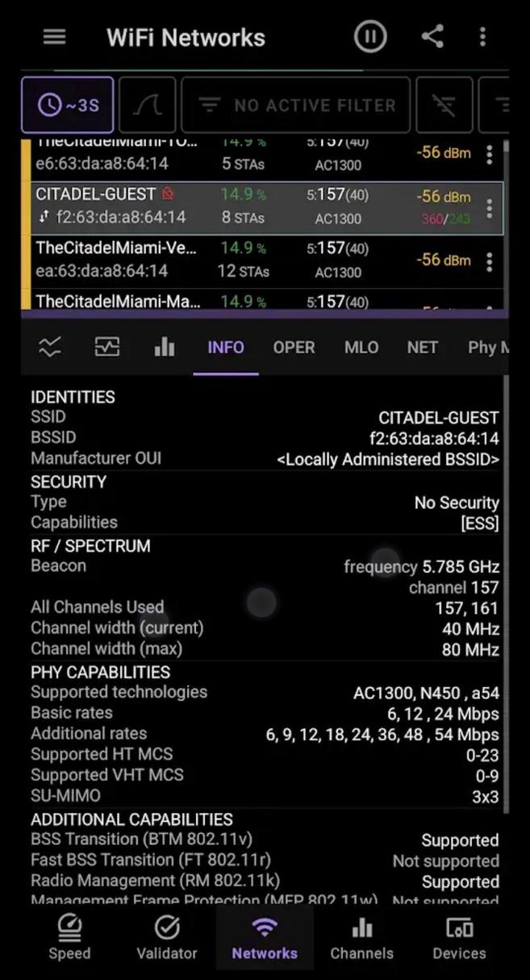Select the signal history graph view
Viewport: 530px width, 980px height.
tap(49, 347)
